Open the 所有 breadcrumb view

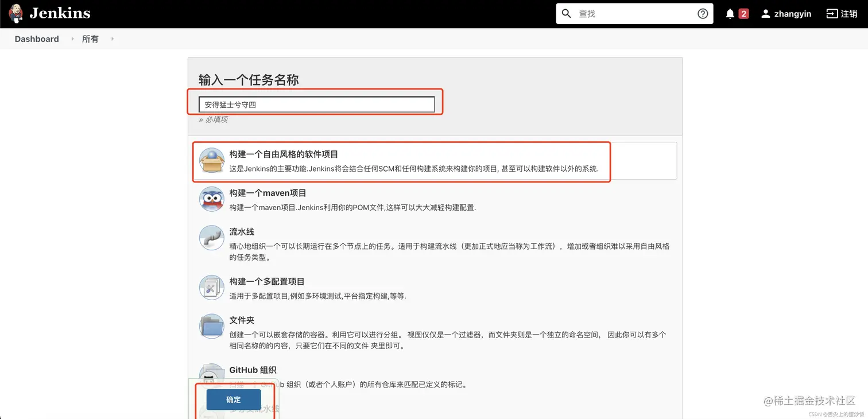[x=90, y=38]
